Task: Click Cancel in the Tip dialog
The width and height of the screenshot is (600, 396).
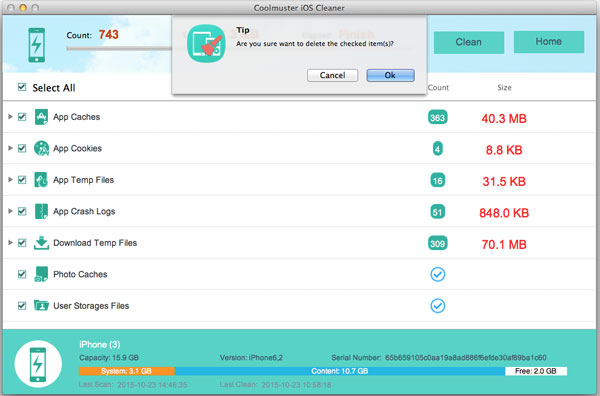Action: tap(333, 75)
